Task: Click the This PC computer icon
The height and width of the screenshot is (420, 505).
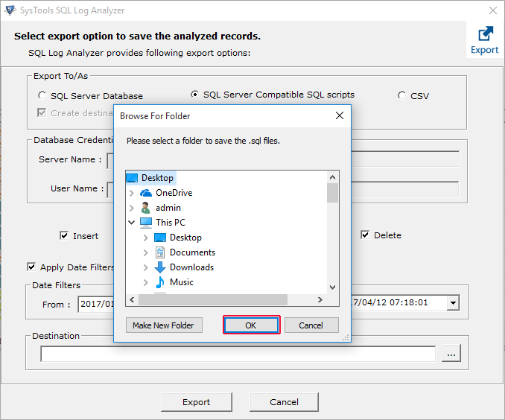Action: [146, 223]
